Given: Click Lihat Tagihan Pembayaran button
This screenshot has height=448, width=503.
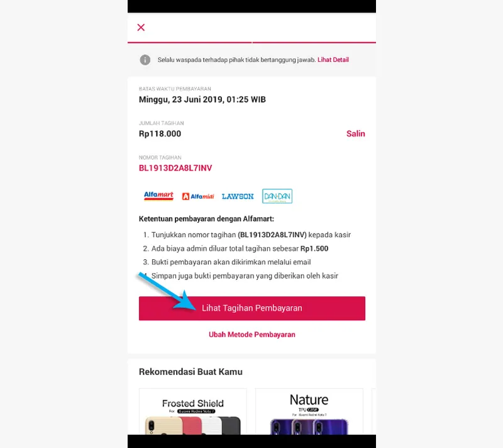Looking at the screenshot, I should coord(252,308).
